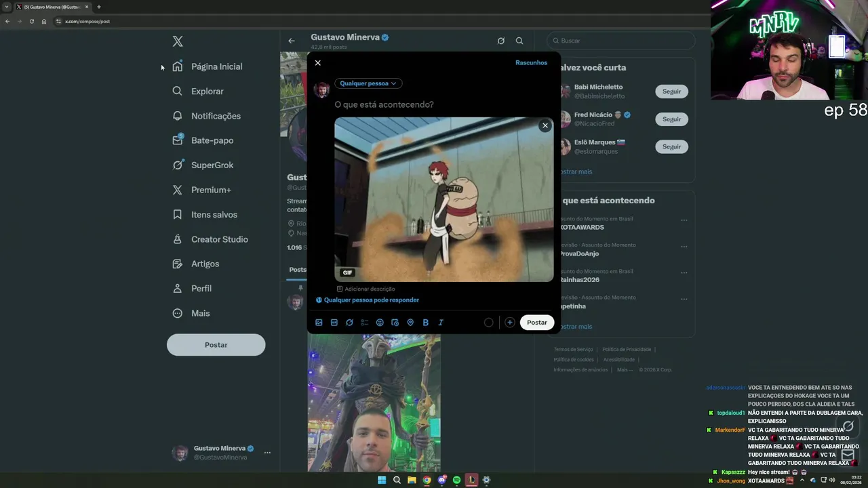Follow Fred Nicácio
868x488 pixels.
tap(671, 119)
